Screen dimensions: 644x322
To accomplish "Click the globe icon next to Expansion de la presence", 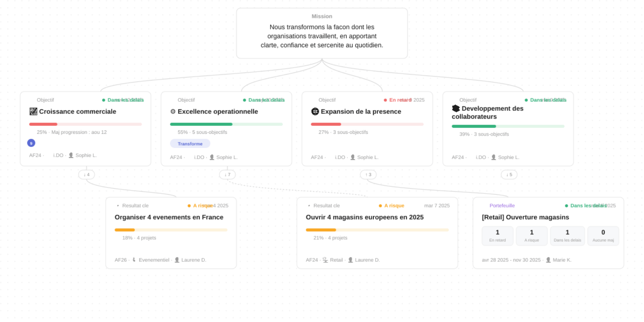I will pos(315,111).
